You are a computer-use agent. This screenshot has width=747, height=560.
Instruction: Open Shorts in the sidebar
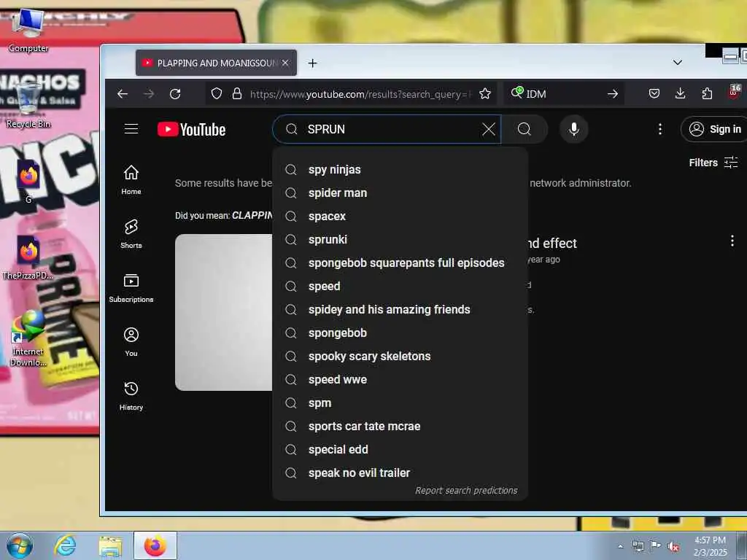coord(131,234)
